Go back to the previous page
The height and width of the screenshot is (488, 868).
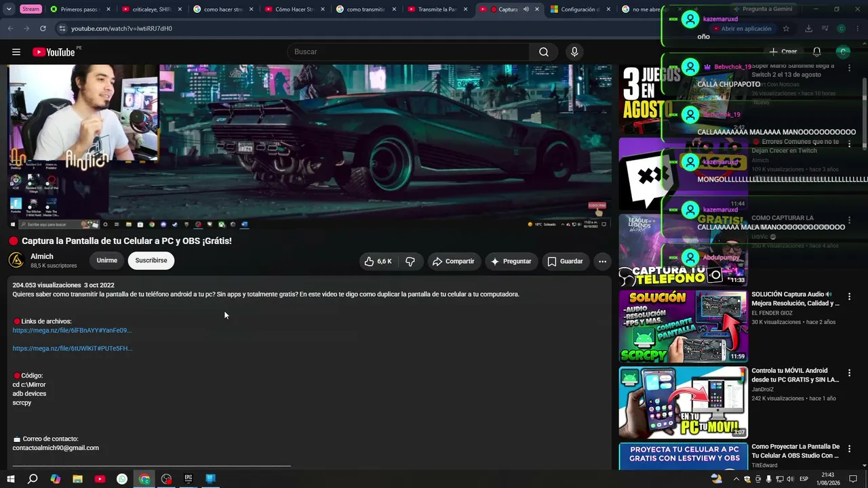10,28
